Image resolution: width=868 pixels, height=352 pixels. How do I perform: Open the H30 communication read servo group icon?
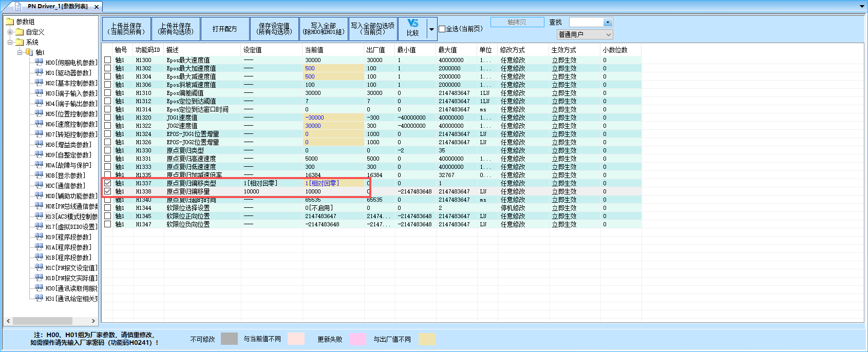coord(39,288)
